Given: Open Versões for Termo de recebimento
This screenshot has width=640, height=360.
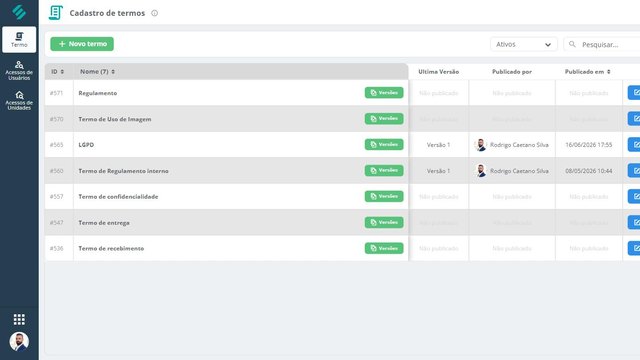Looking at the screenshot, I should point(384,248).
